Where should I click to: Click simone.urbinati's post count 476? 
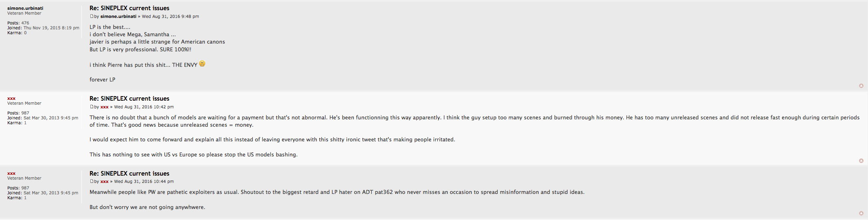25,23
